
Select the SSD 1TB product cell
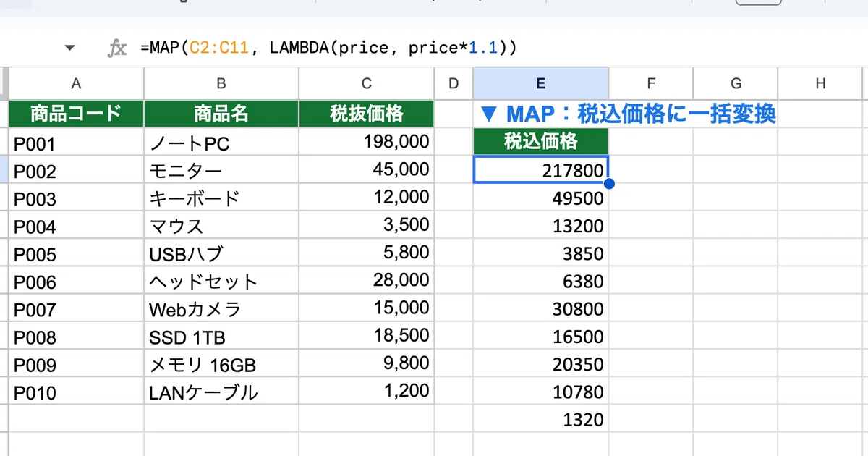[221, 336]
